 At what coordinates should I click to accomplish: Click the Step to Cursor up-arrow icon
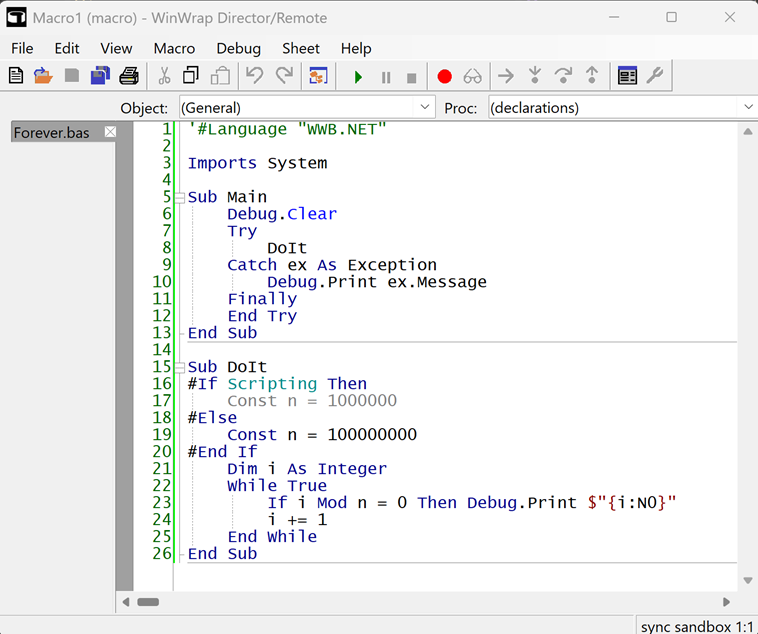592,75
